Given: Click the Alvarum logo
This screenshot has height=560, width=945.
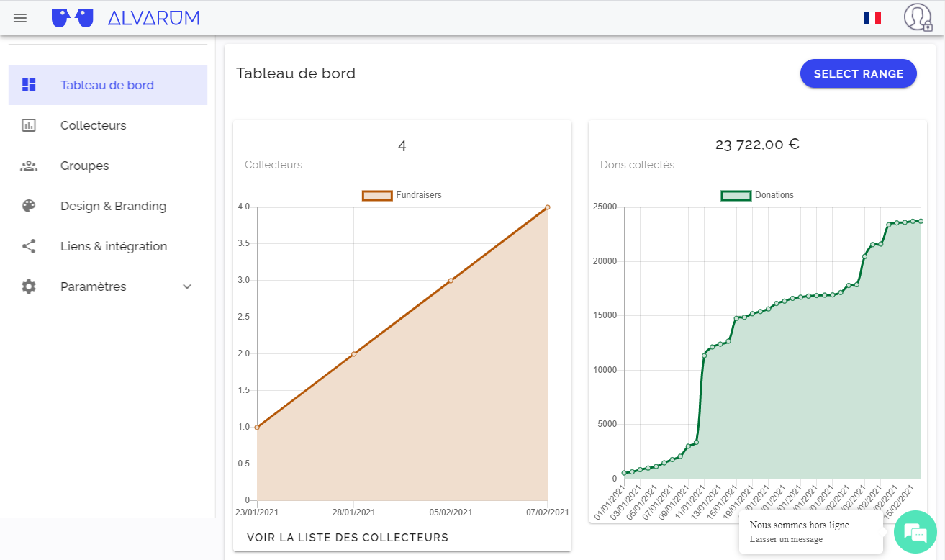Looking at the screenshot, I should pyautogui.click(x=126, y=18).
